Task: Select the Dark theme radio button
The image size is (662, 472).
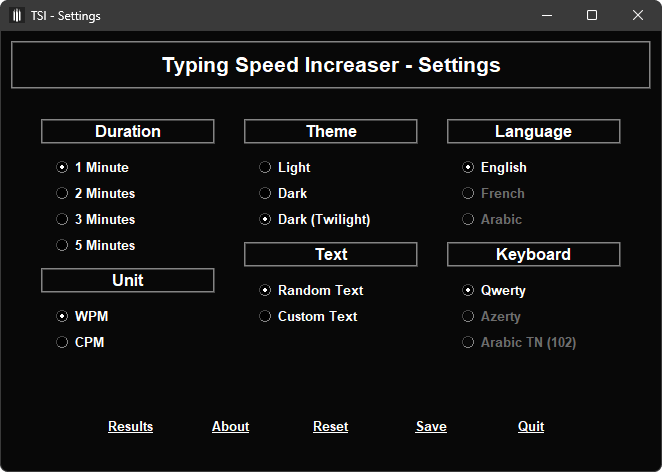Action: coord(265,194)
